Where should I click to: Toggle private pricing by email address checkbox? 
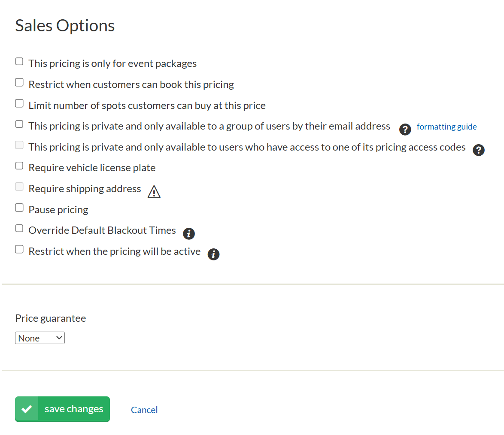tap(19, 124)
